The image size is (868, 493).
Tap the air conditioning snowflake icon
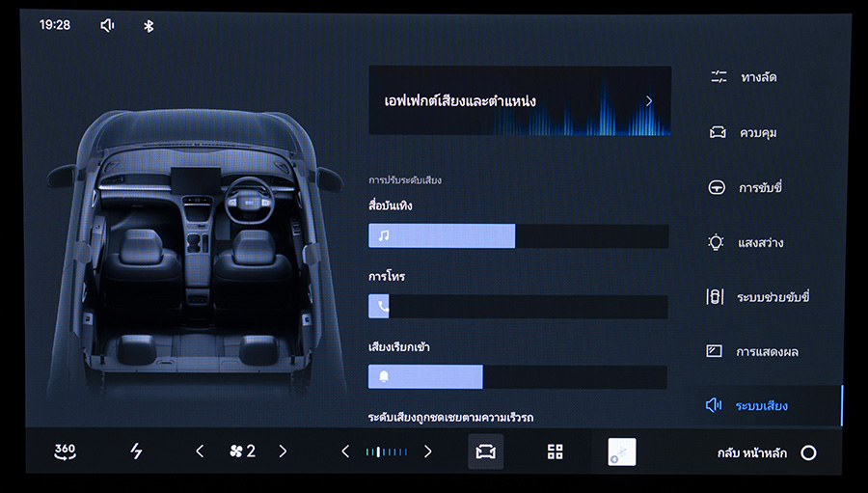[621, 452]
